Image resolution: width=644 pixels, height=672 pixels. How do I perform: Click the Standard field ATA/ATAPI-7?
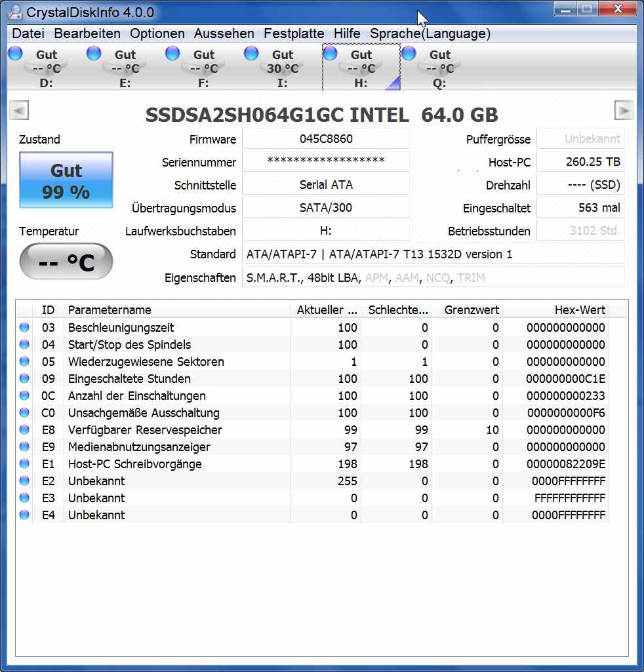(x=433, y=254)
